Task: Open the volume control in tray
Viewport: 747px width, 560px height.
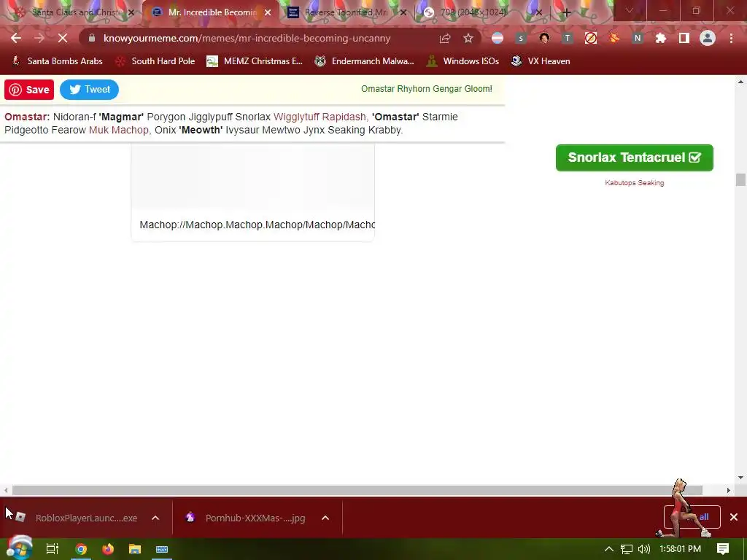Action: pos(643,549)
